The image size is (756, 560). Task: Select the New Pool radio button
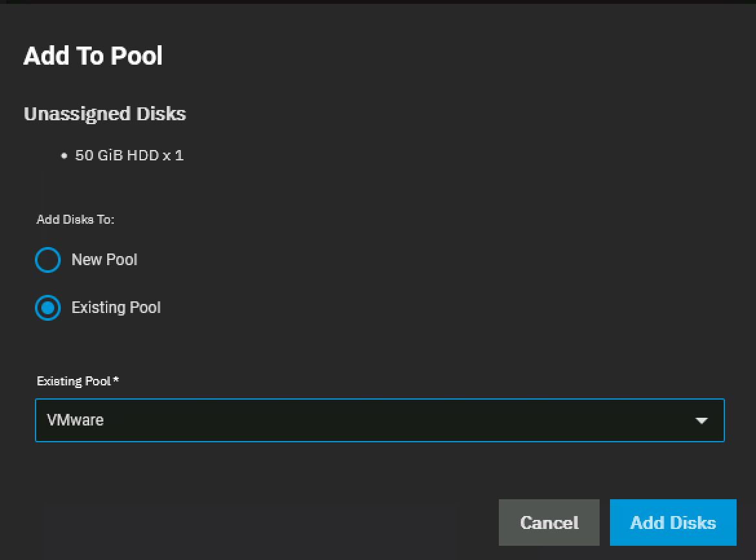48,260
